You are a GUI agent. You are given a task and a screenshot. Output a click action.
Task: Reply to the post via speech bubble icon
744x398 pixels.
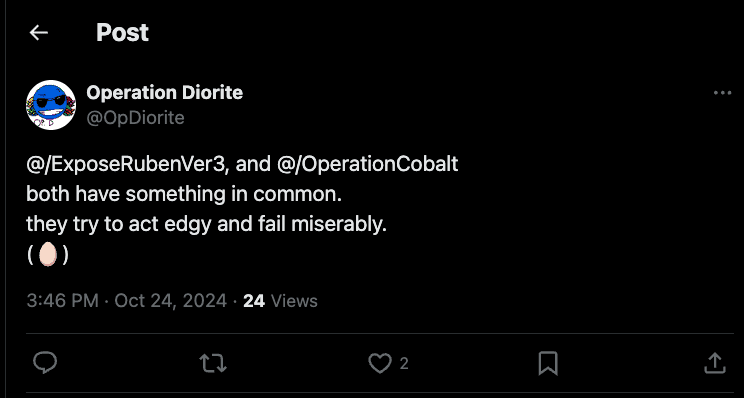45,363
